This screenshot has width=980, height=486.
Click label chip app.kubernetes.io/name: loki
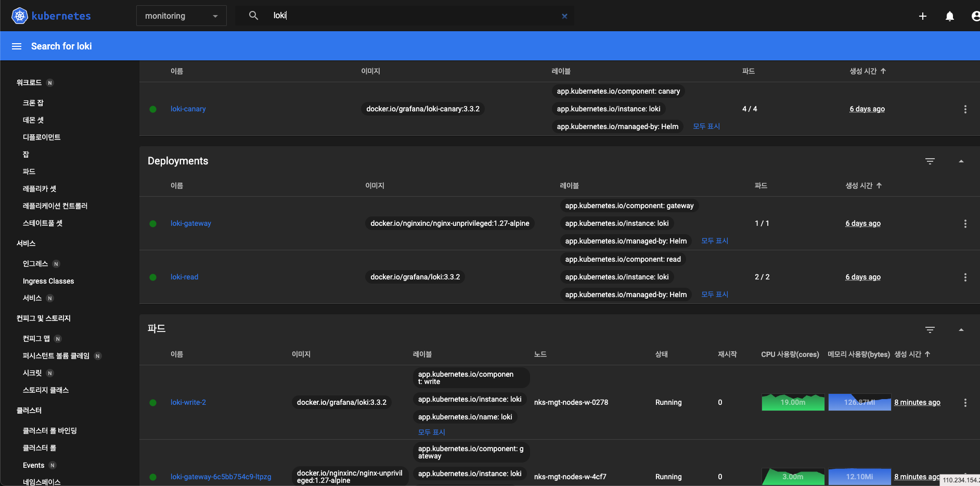465,417
